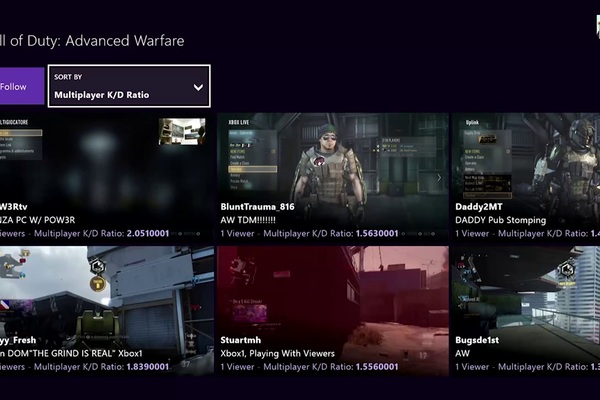Click 'Xbox1, Playing With Viewers' title
600x400 pixels.
[277, 353]
